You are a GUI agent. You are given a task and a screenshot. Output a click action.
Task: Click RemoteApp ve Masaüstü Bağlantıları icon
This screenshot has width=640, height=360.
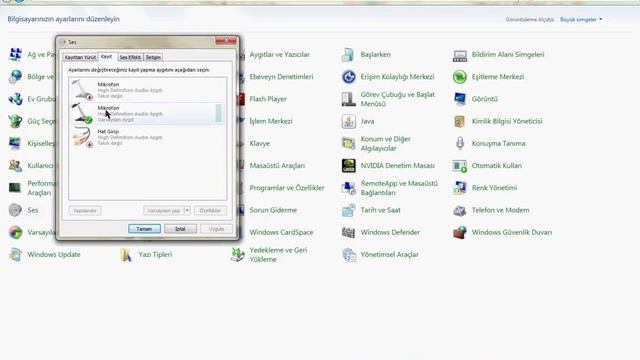(x=348, y=188)
